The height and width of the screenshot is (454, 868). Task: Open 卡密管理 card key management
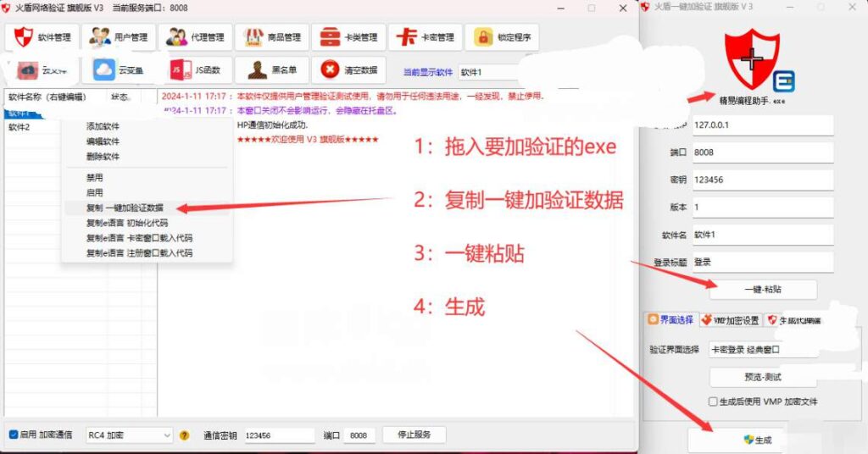pyautogui.click(x=426, y=37)
